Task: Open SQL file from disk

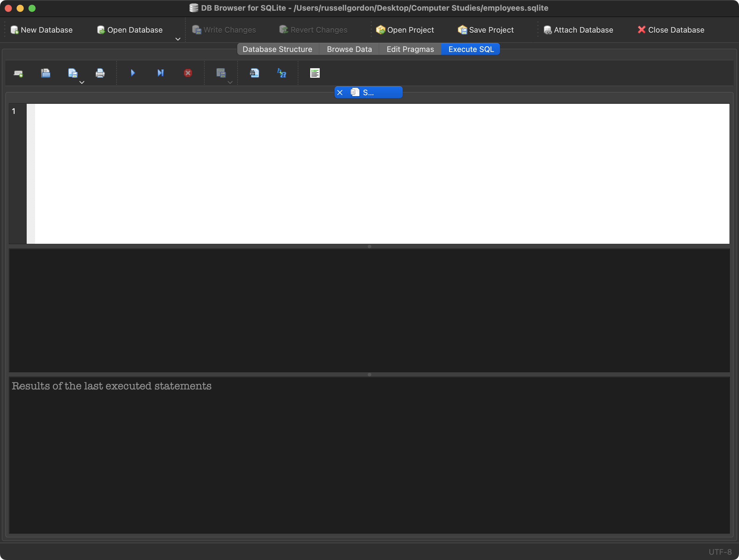Action: [x=46, y=73]
